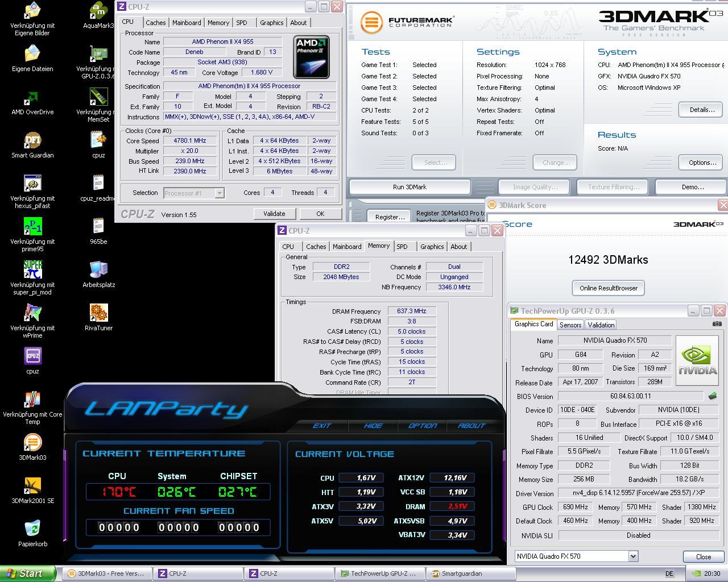This screenshot has width=728, height=582.
Task: Click OPTION in LANParty Smart Guardian
Action: (422, 426)
